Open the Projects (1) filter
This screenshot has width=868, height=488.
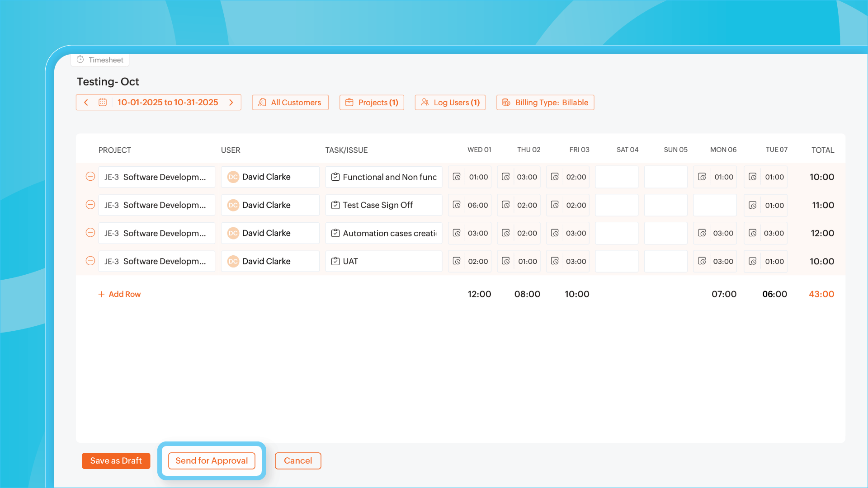372,103
